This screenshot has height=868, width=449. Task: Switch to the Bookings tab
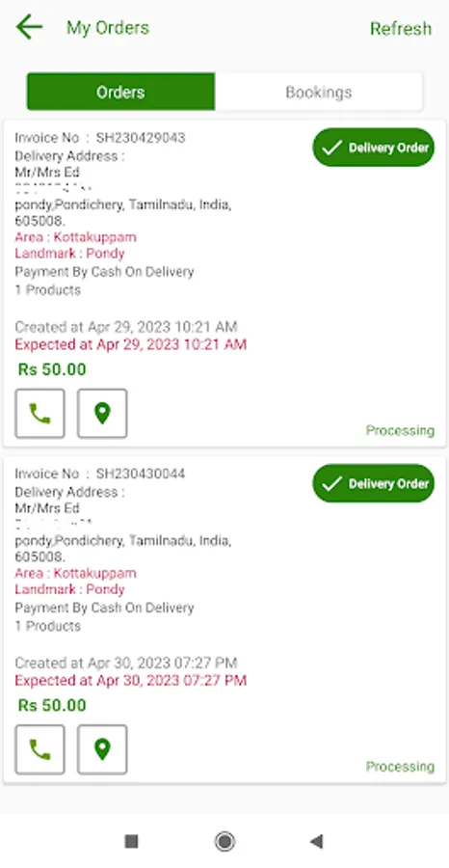(x=319, y=92)
